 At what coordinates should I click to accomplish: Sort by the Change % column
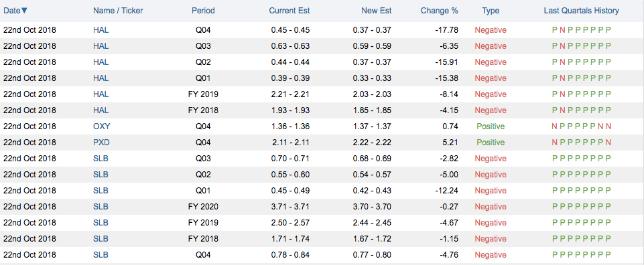(439, 11)
